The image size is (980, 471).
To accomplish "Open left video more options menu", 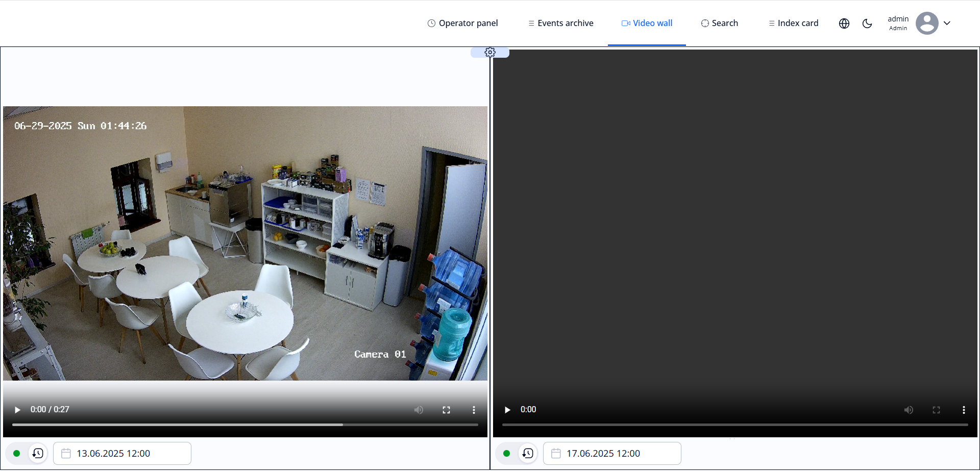I will click(x=474, y=410).
